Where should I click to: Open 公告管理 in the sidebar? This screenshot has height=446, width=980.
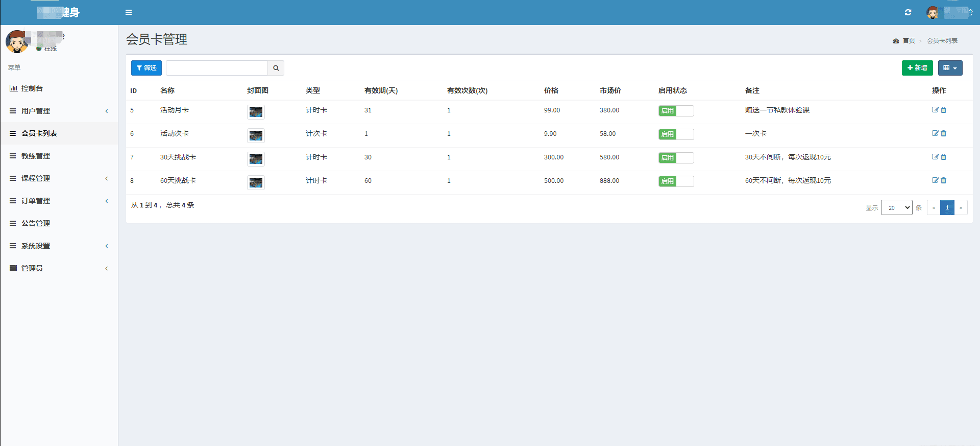pos(36,223)
